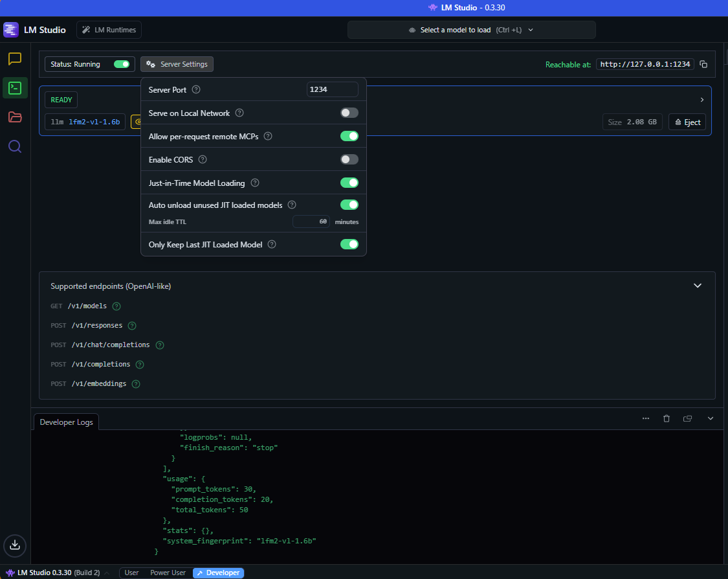Open Discover search in the sidebar
This screenshot has height=579, width=728.
coord(15,146)
